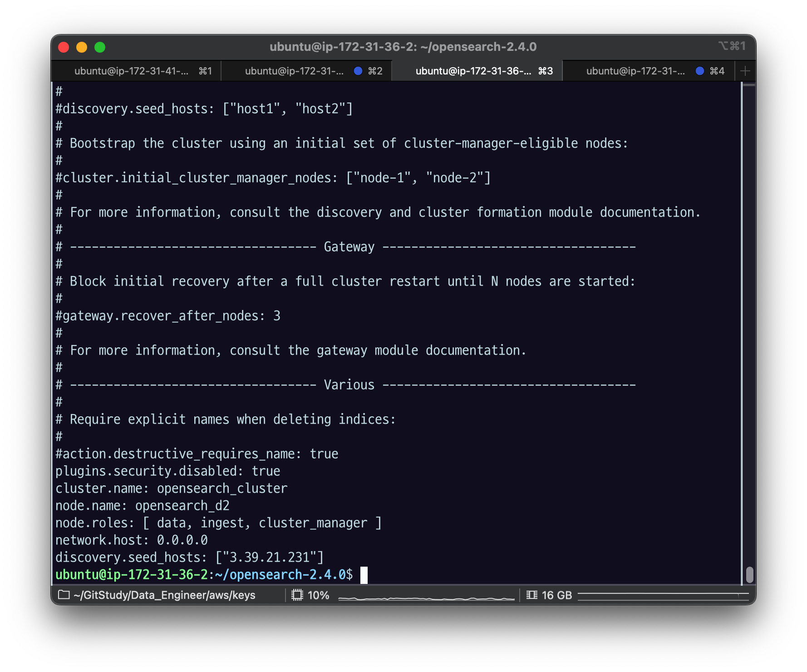Image resolution: width=807 pixels, height=672 pixels.
Task: Click the memory usage graph in status bar
Action: (663, 595)
